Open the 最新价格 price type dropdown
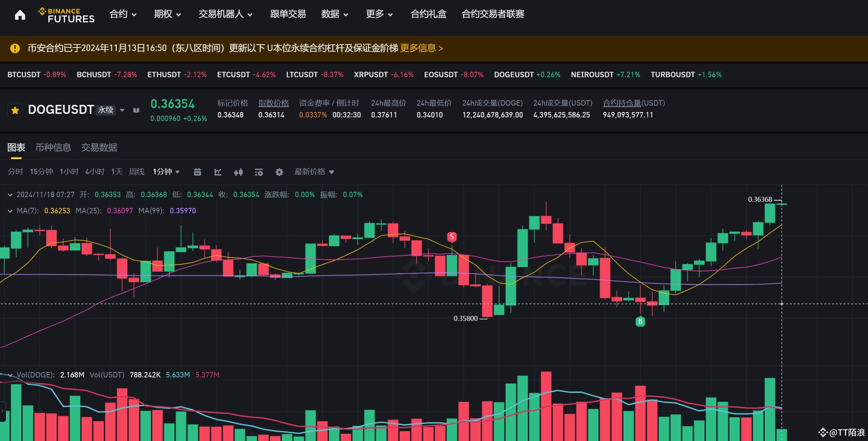Screen dimensions: 868x441 pyautogui.click(x=313, y=172)
